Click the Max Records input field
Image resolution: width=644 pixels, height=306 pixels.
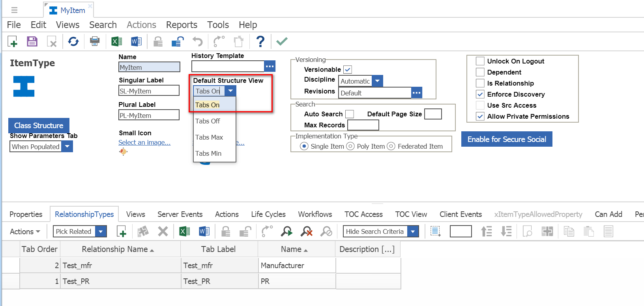363,125
